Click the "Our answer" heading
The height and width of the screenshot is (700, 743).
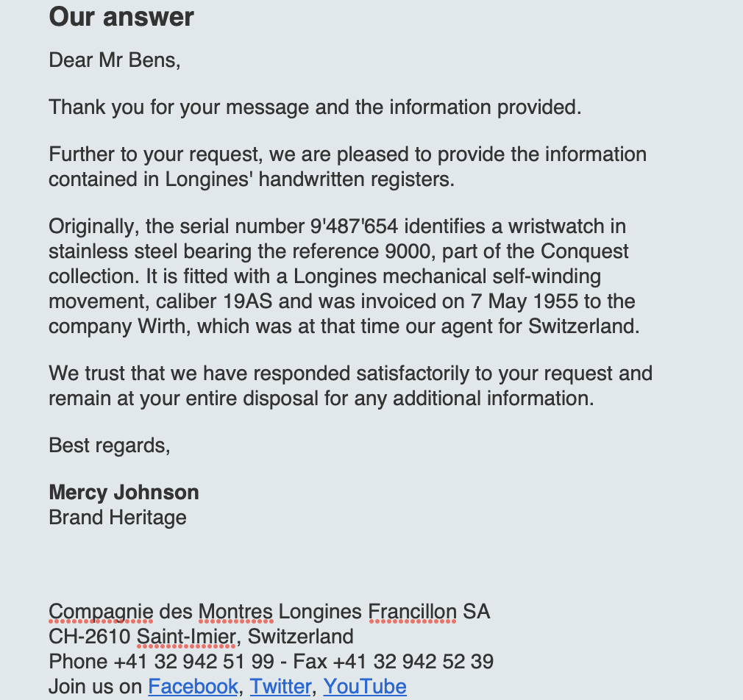[121, 16]
